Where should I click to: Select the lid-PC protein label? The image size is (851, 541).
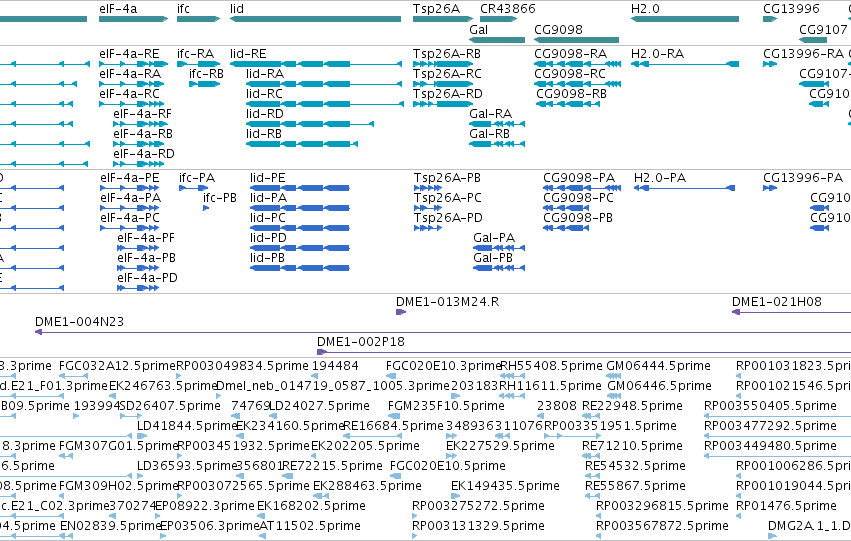pyautogui.click(x=268, y=218)
